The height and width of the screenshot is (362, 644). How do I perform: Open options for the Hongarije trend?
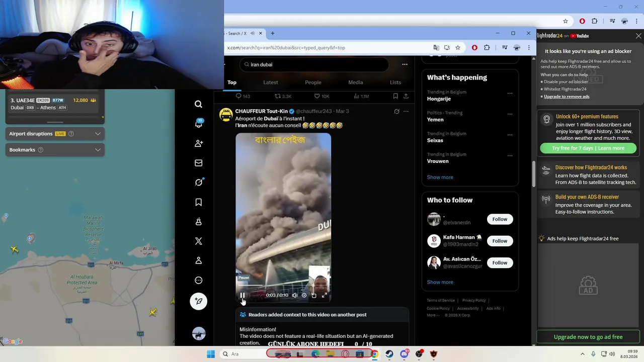coord(510,93)
